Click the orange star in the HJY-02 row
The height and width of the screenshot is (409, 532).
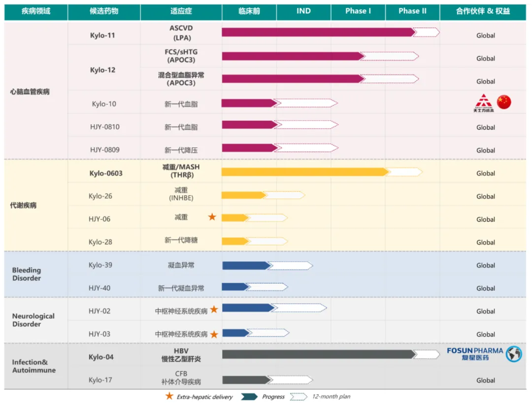coord(214,309)
